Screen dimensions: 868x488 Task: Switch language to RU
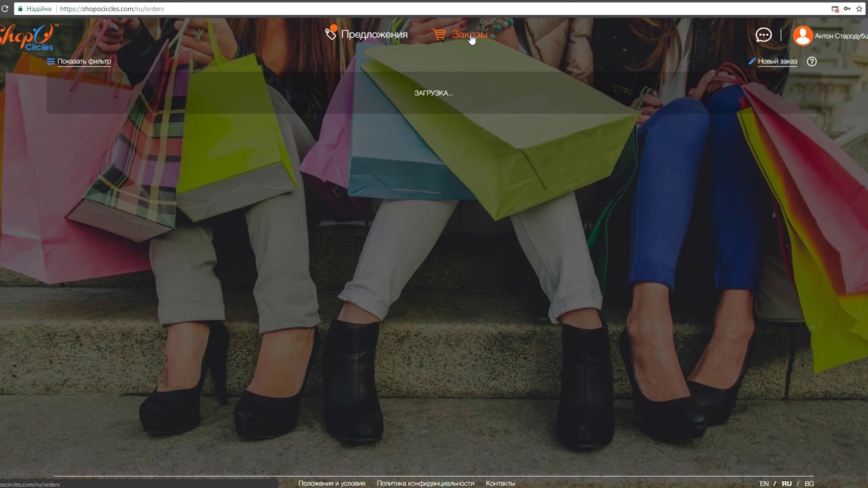coord(787,484)
